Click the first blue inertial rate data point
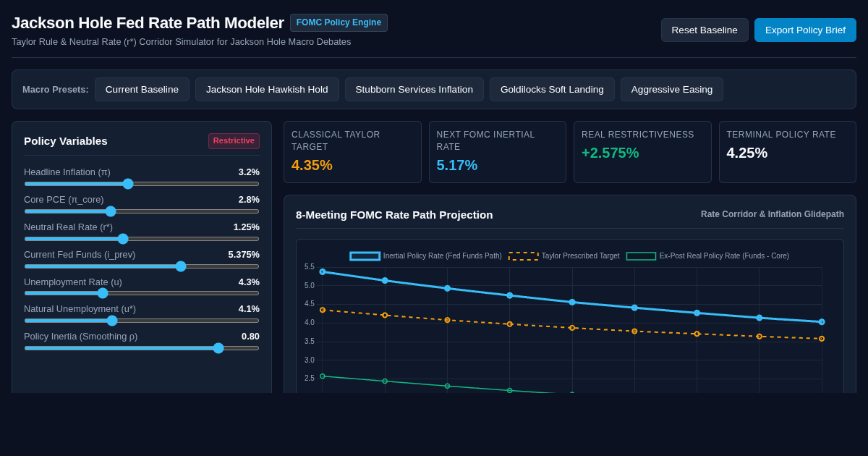 (x=323, y=272)
